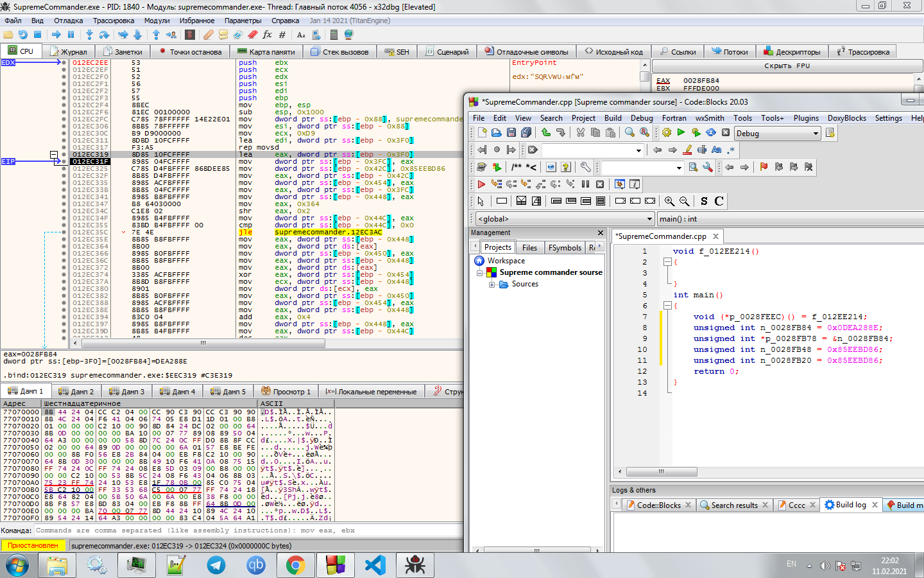924x578 pixels.
Task: Toggle selected text search icon
Action: (x=702, y=150)
